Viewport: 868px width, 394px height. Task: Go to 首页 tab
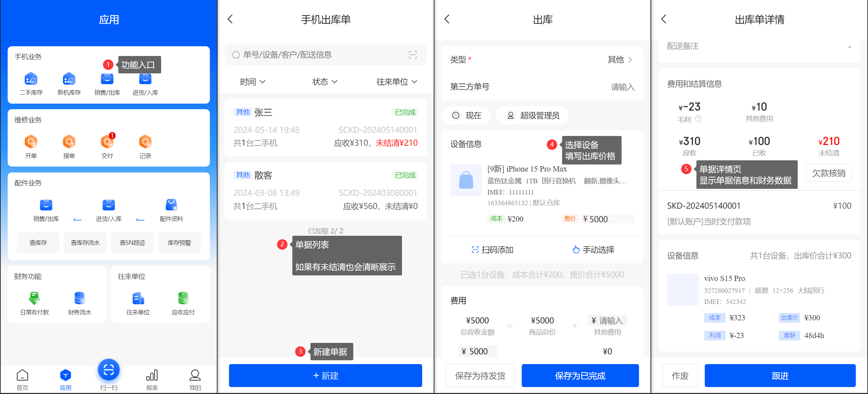click(22, 380)
